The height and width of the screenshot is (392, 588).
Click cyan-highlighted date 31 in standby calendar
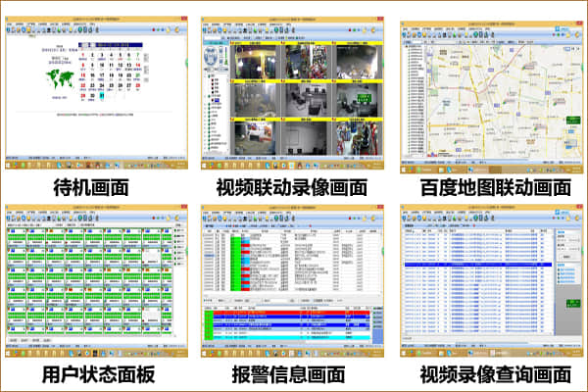102,96
